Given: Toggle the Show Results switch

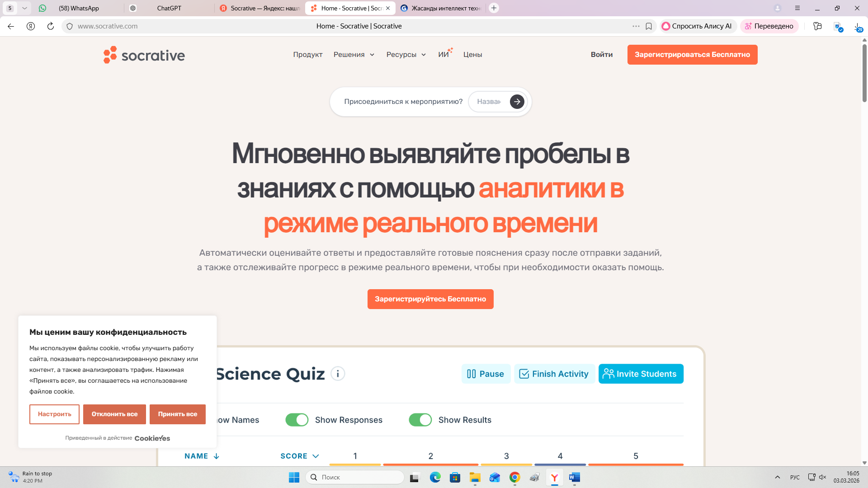Looking at the screenshot, I should click(x=420, y=420).
